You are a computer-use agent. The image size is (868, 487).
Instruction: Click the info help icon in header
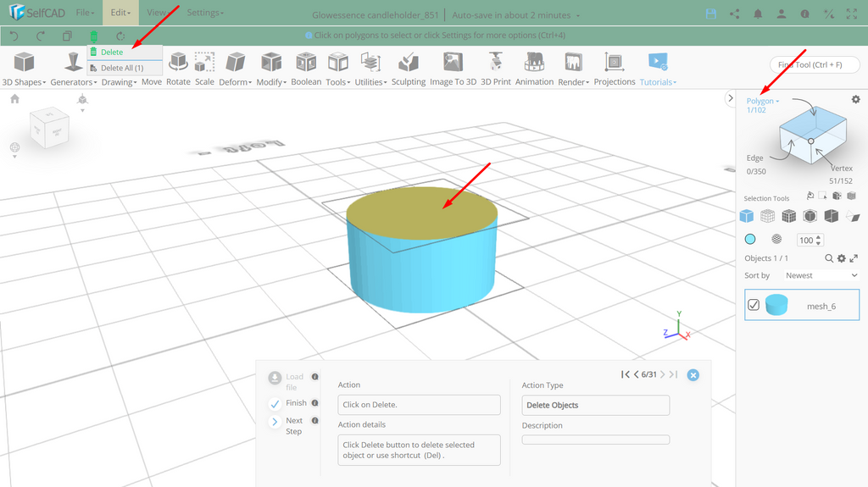[805, 14]
